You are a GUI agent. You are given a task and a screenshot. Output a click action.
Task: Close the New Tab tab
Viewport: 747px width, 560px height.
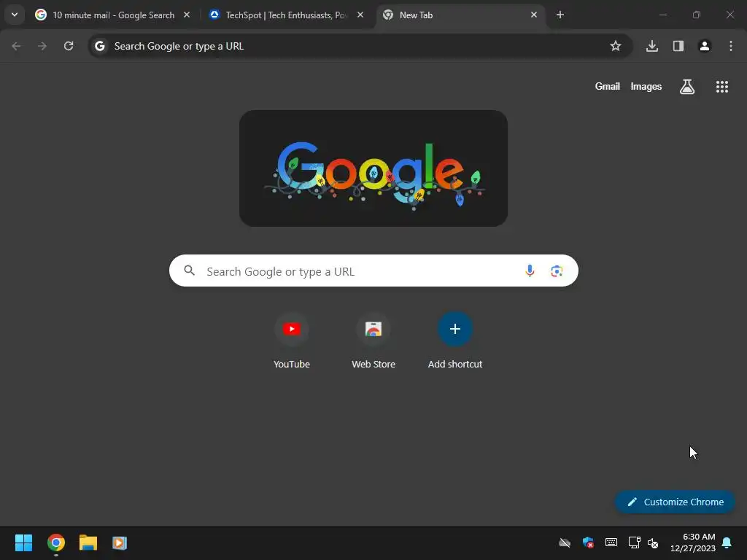pos(533,15)
